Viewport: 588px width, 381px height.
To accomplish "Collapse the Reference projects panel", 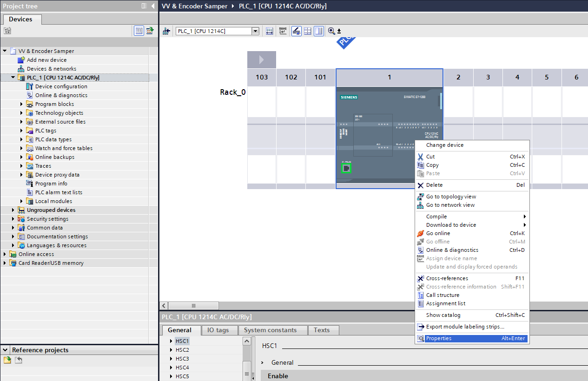I will pos(5,350).
